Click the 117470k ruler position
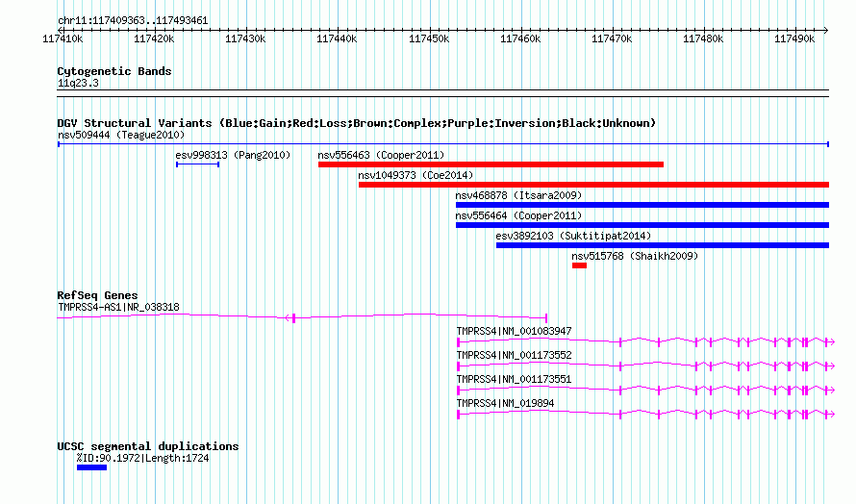This screenshot has width=856, height=504. [612, 38]
